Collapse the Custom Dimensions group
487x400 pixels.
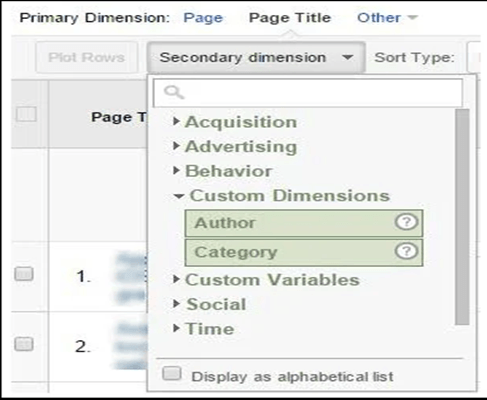tap(282, 196)
